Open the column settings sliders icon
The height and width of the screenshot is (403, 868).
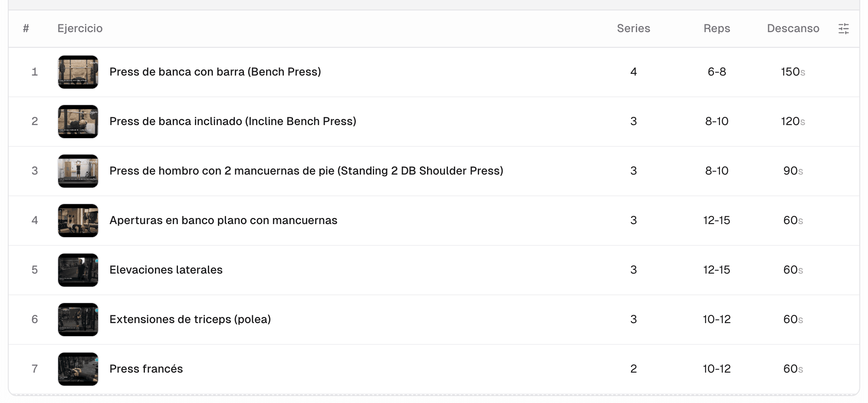tap(843, 29)
